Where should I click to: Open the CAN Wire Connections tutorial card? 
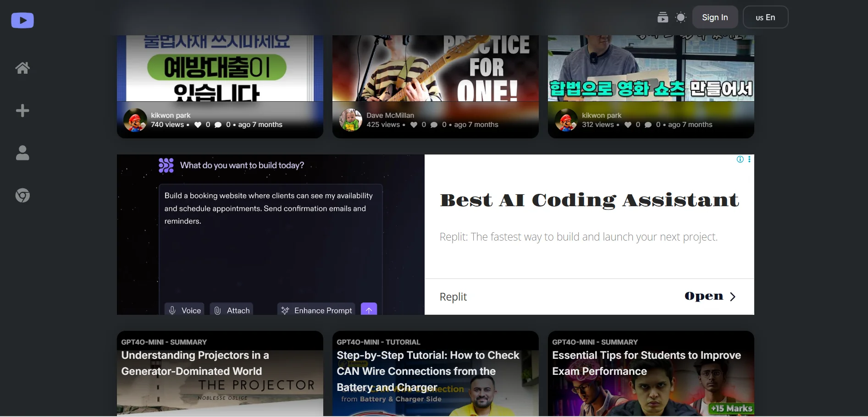pyautogui.click(x=435, y=373)
